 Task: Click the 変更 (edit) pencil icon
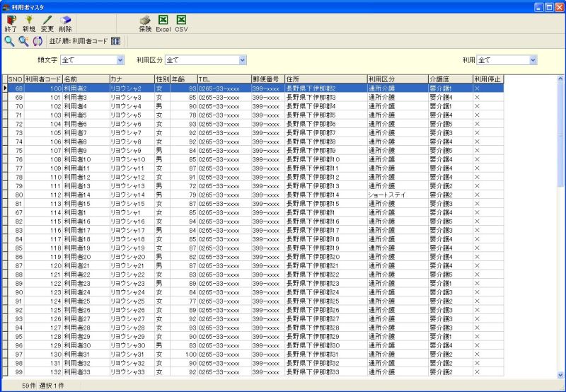pos(47,24)
